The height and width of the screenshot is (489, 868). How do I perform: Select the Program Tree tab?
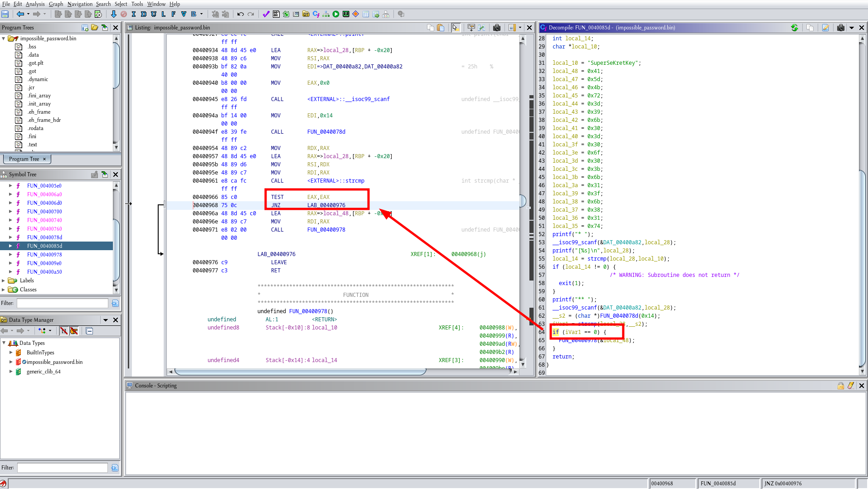pyautogui.click(x=24, y=159)
